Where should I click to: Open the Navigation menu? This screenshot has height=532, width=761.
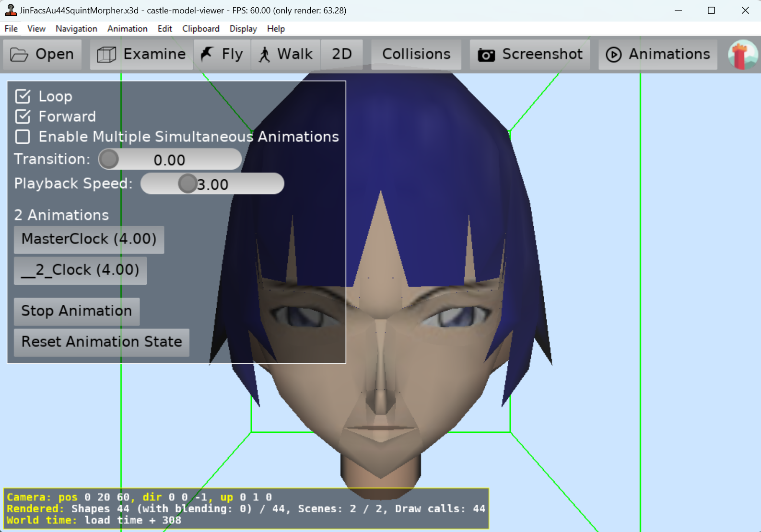(76, 29)
